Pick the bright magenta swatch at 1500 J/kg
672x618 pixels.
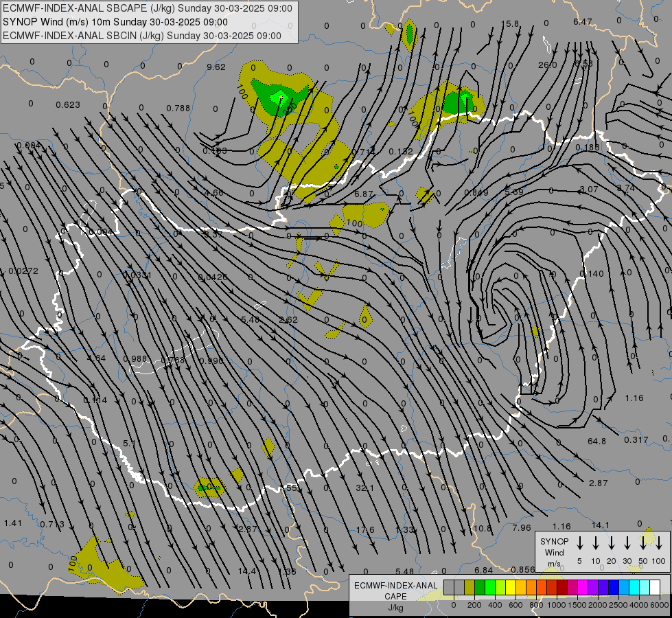[583, 588]
